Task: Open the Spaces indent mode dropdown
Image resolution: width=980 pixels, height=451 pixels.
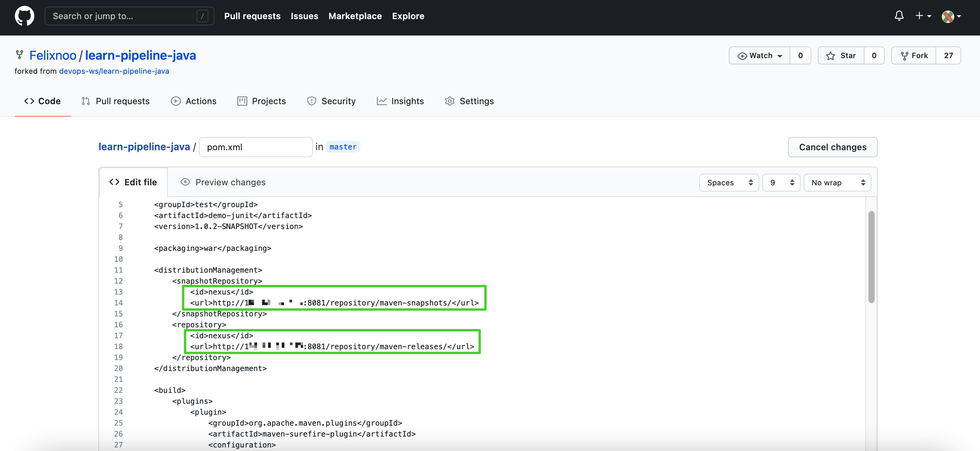Action: click(x=729, y=183)
